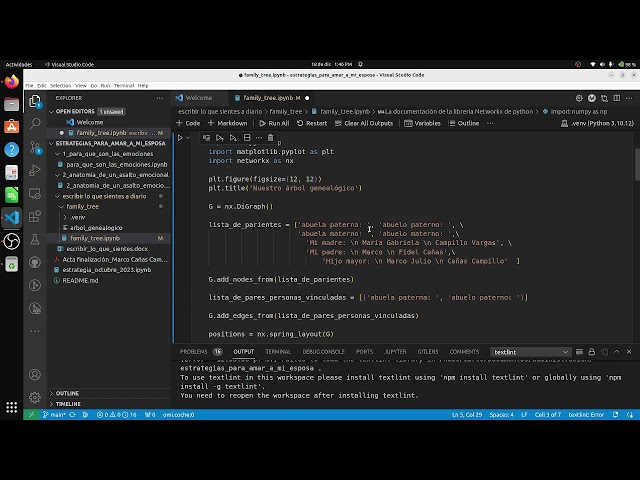
Task: Open run cell options dropdown arrow
Action: click(188, 138)
